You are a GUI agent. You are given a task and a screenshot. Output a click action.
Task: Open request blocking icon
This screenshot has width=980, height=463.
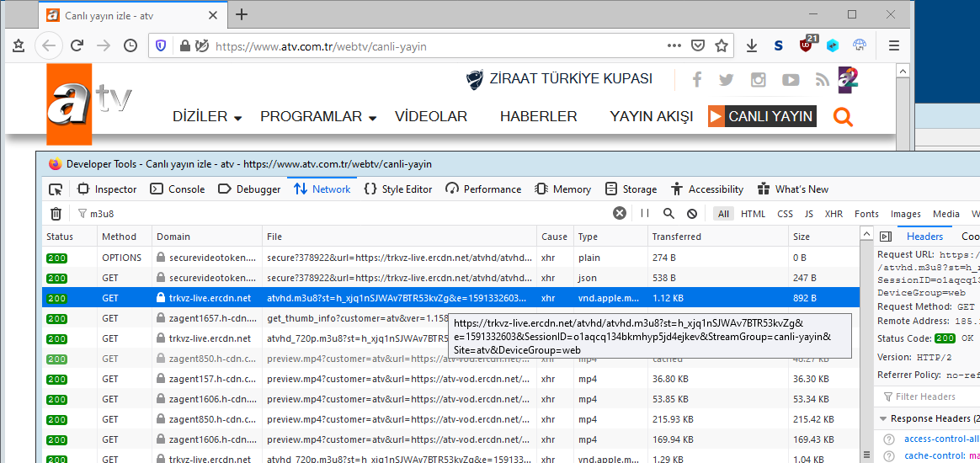[692, 214]
